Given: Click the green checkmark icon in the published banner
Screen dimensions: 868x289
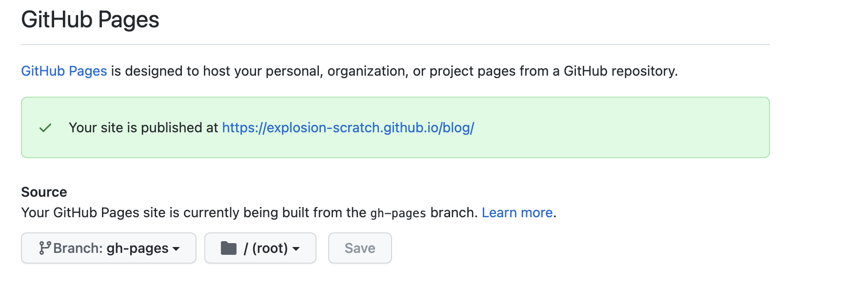Looking at the screenshot, I should click(44, 128).
